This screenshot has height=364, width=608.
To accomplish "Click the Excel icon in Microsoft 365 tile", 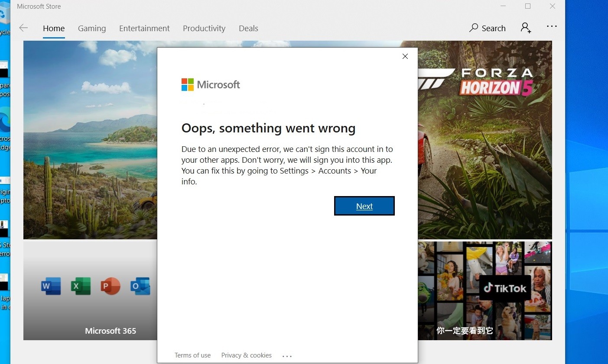I will point(81,286).
